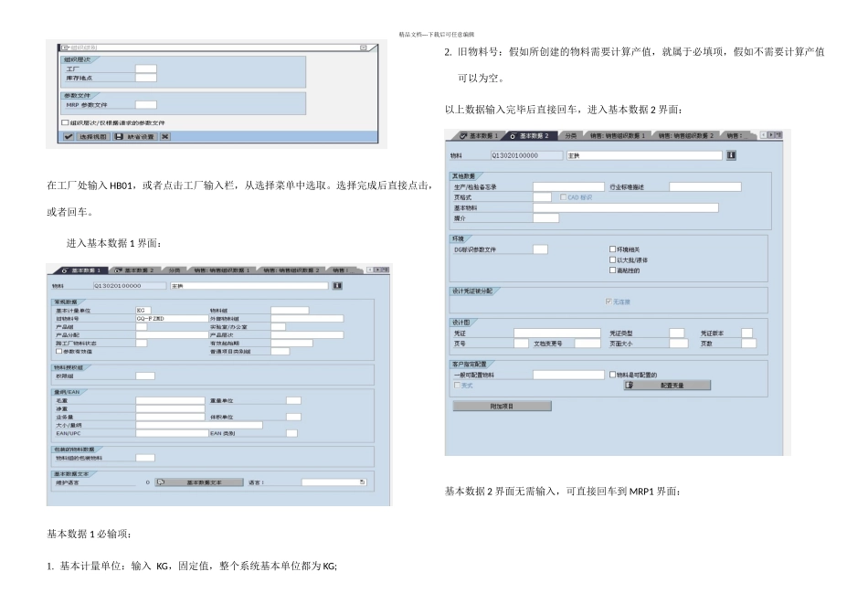
Task: Click the header text 精品文档—下载后可任意编辑
Action: tap(436, 35)
